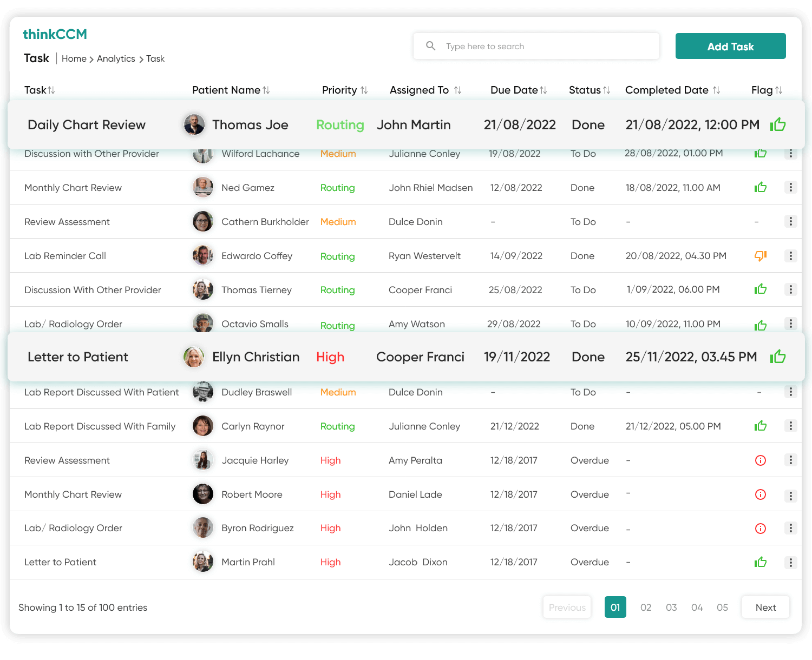Open the Analytics breadcrumb link
Screen dimensions: 812x660
pyautogui.click(x=116, y=58)
